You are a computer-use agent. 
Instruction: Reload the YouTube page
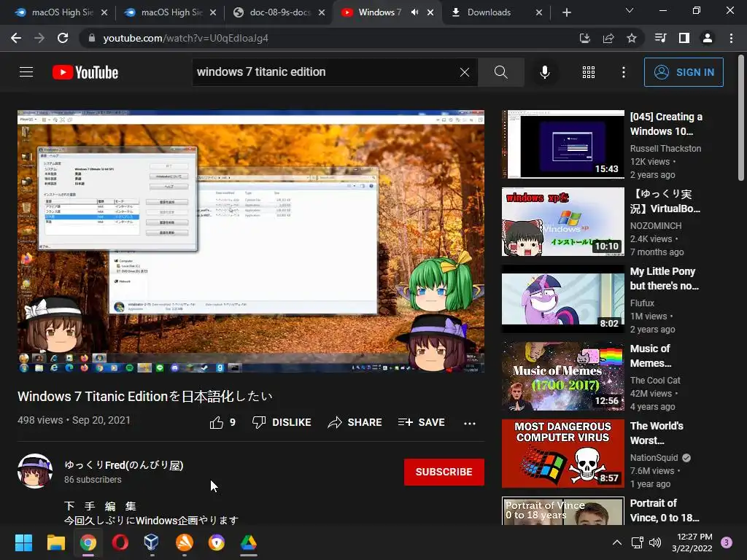coord(63,38)
